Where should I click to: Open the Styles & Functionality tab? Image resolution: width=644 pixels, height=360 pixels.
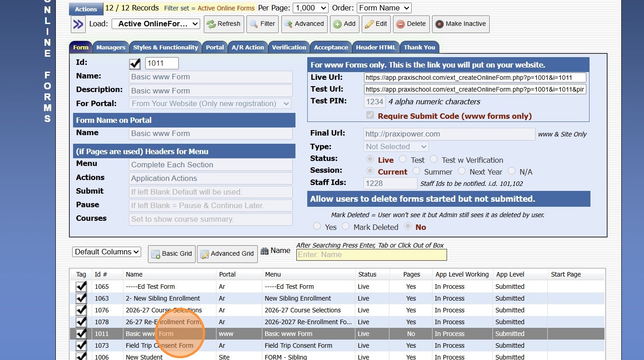tap(165, 47)
